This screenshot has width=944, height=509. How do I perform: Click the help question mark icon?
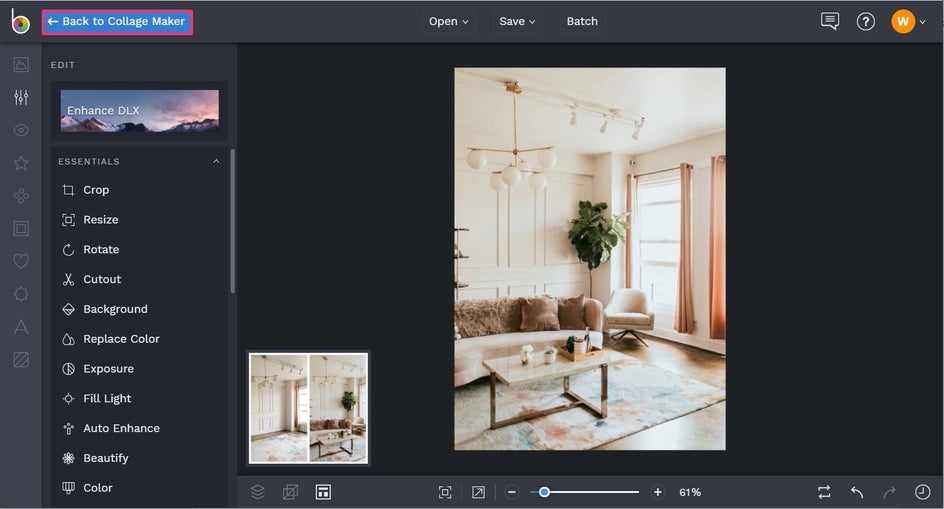pos(866,21)
